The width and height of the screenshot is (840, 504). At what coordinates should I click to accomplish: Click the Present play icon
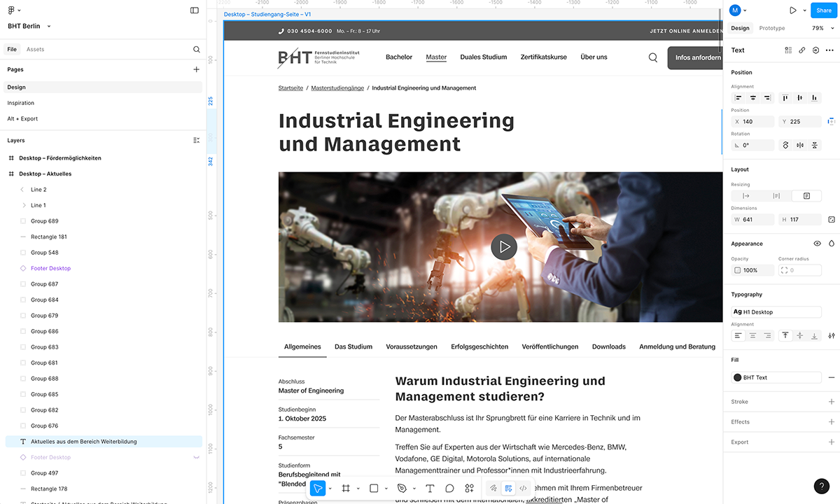[x=792, y=10]
